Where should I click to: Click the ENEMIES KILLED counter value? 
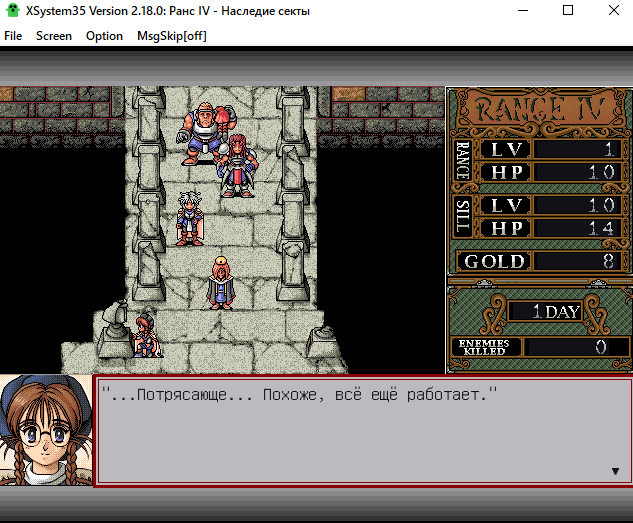coord(576,347)
